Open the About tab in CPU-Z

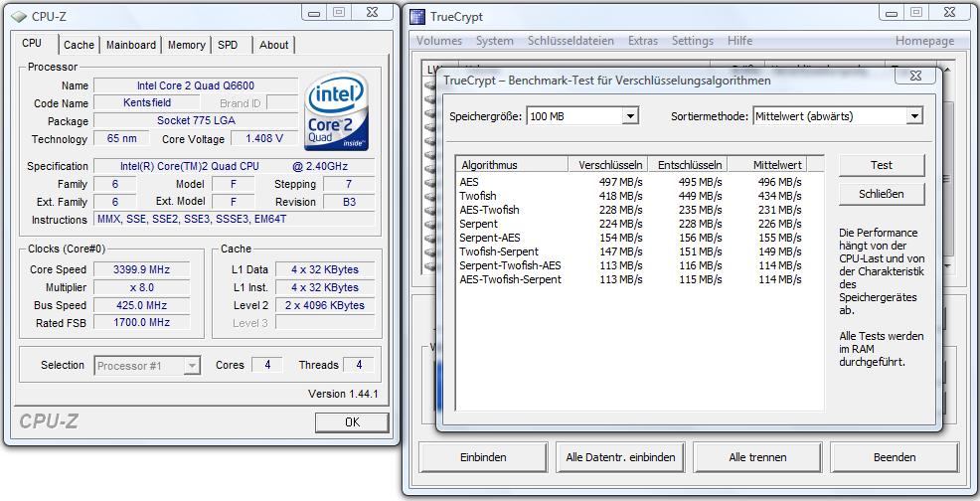(x=273, y=45)
